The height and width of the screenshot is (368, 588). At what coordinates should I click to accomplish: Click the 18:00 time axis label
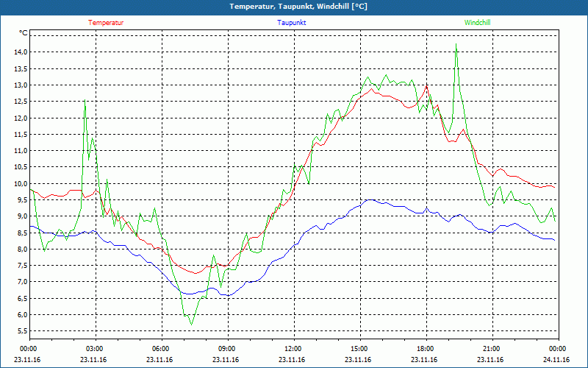pos(425,349)
